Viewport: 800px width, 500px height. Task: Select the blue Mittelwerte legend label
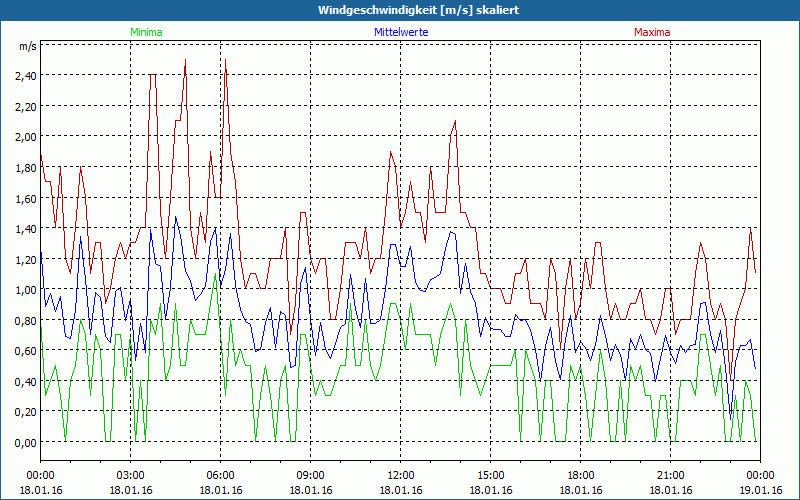tap(400, 32)
